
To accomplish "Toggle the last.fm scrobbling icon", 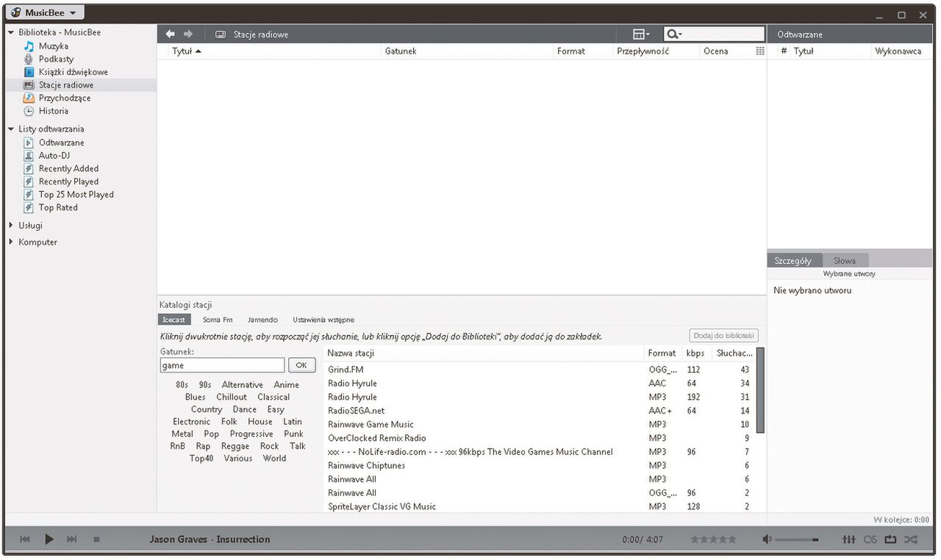I will point(870,539).
